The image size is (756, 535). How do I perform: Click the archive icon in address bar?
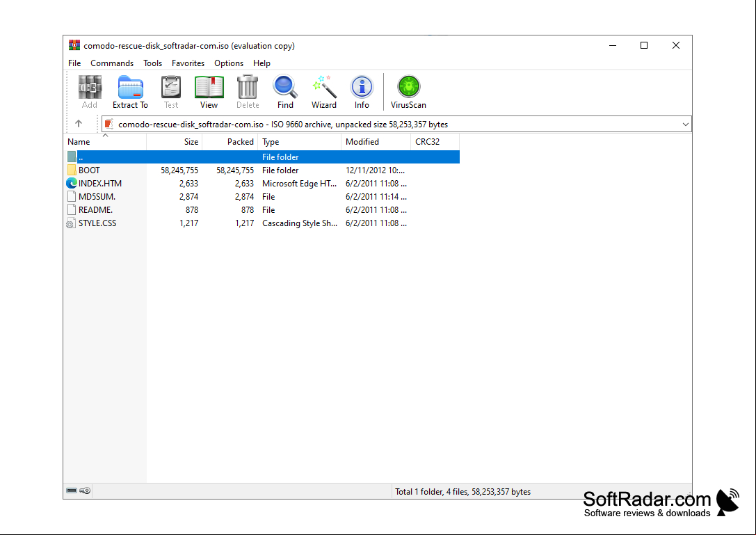point(109,124)
